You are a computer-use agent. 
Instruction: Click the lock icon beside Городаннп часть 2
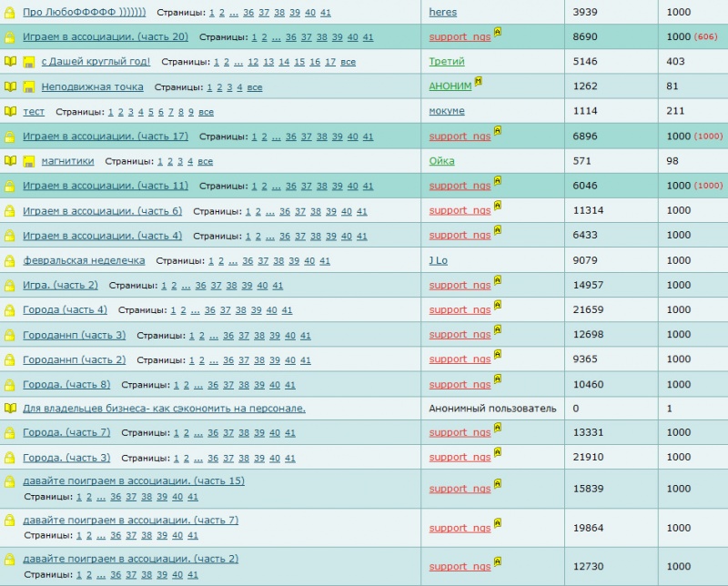point(9,359)
